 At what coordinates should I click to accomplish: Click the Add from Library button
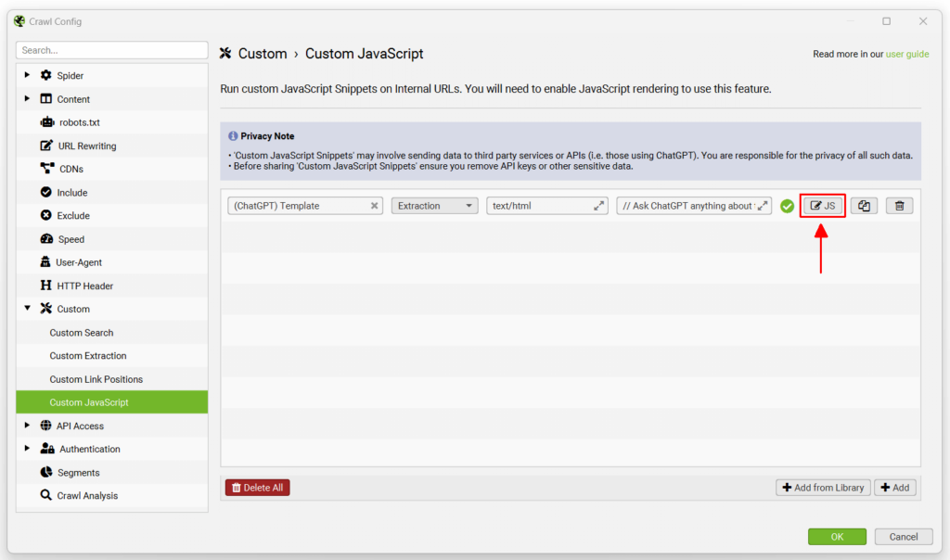pos(822,487)
